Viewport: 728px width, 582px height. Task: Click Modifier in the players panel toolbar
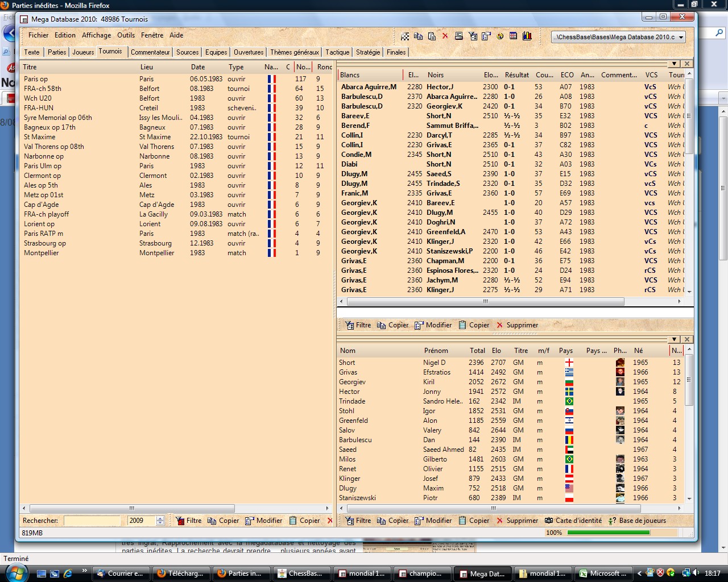(433, 521)
